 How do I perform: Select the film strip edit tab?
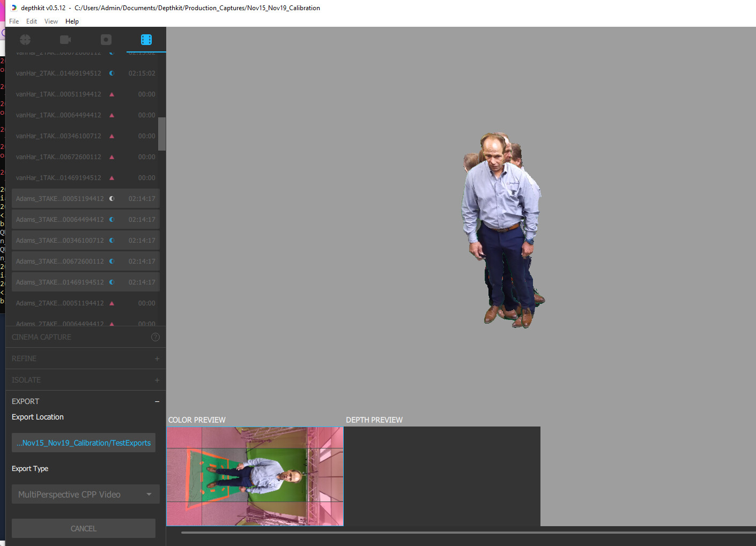(x=146, y=40)
